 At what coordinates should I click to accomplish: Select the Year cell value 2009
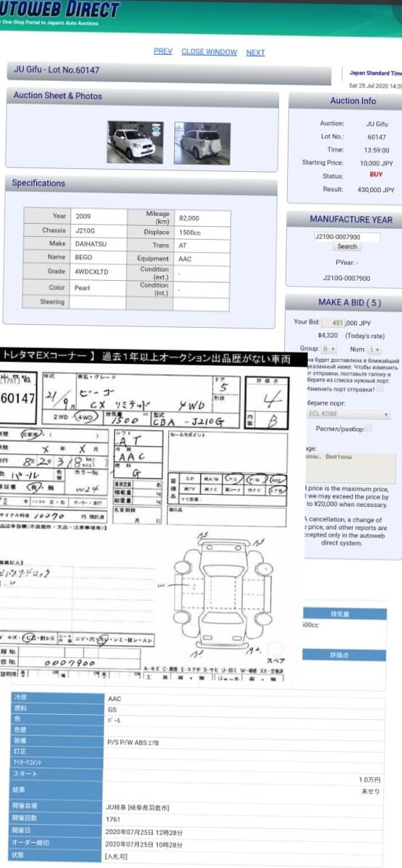coord(82,217)
